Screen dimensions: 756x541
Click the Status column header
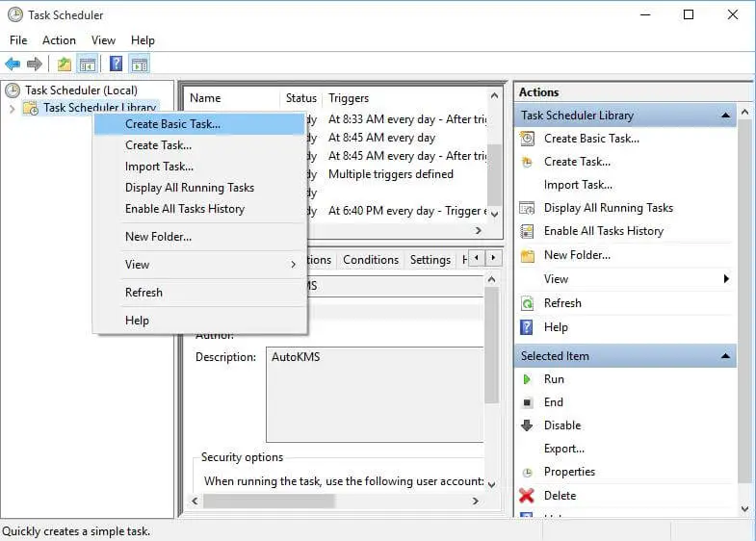[x=300, y=98]
